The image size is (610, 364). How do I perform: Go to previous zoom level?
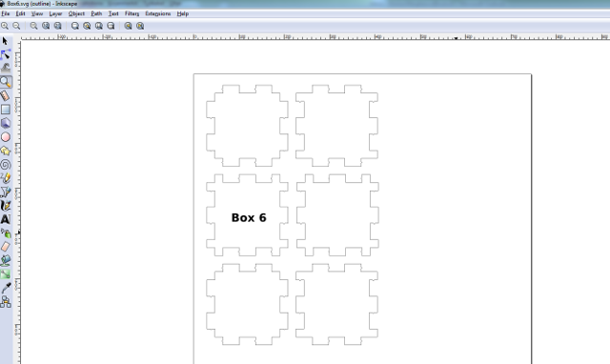click(129, 26)
